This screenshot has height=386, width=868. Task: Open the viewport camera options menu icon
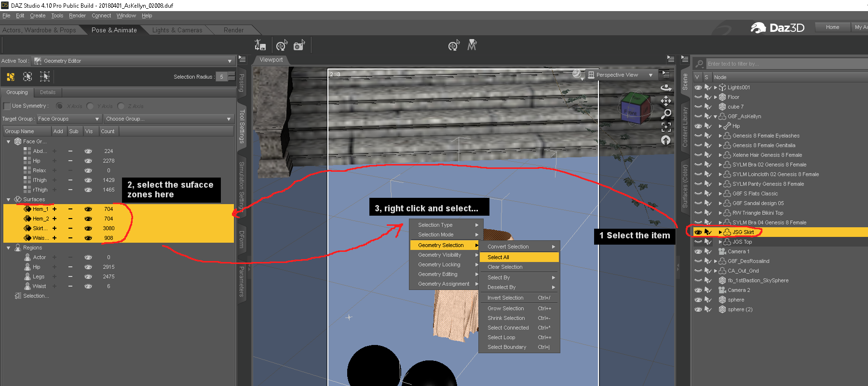666,74
